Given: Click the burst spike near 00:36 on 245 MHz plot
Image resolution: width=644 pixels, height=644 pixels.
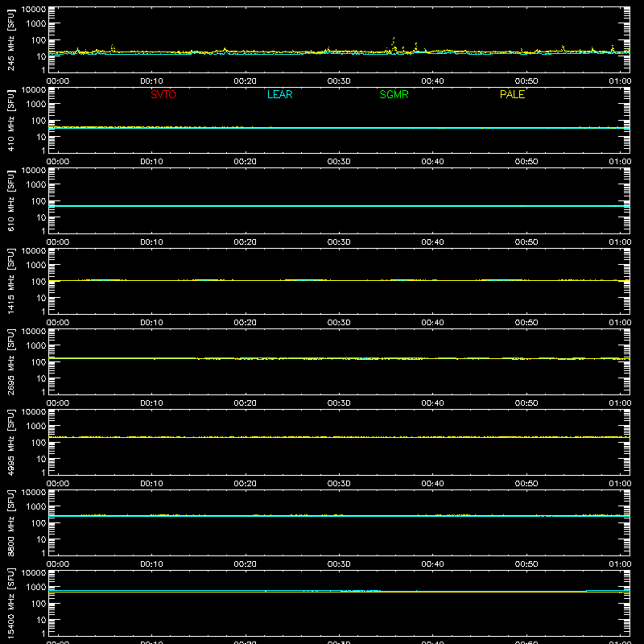Looking at the screenshot, I should coord(394,44).
